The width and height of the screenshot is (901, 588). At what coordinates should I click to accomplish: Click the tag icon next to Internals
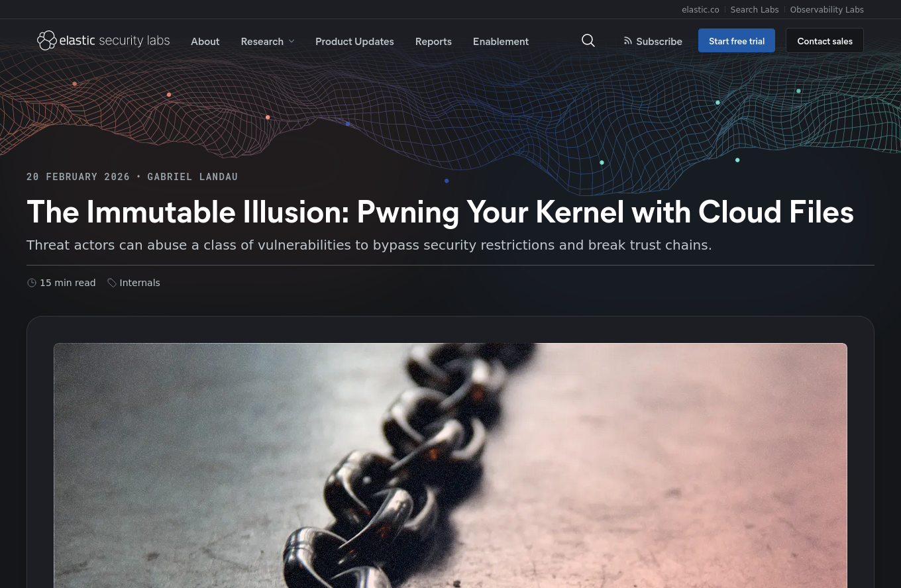(112, 283)
